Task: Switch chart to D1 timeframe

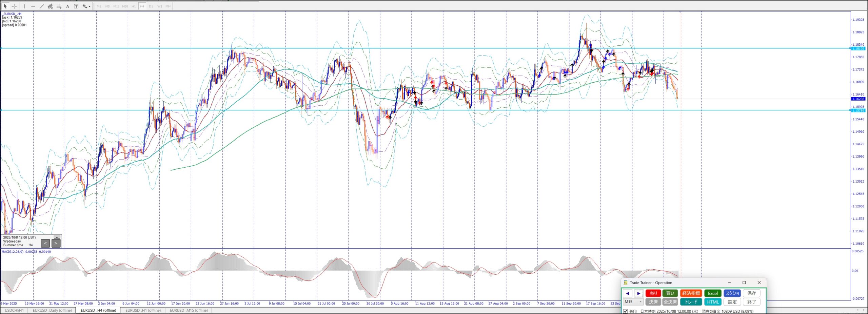Action: tap(151, 6)
